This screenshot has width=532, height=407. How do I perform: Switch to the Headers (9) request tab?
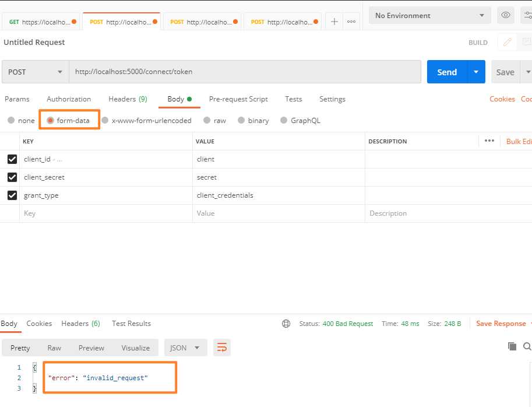click(x=128, y=99)
